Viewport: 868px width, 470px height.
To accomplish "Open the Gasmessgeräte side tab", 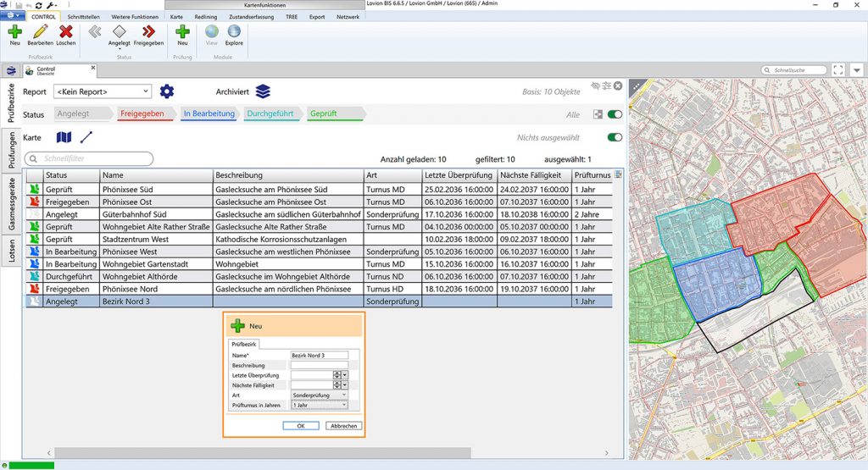I will [12, 209].
